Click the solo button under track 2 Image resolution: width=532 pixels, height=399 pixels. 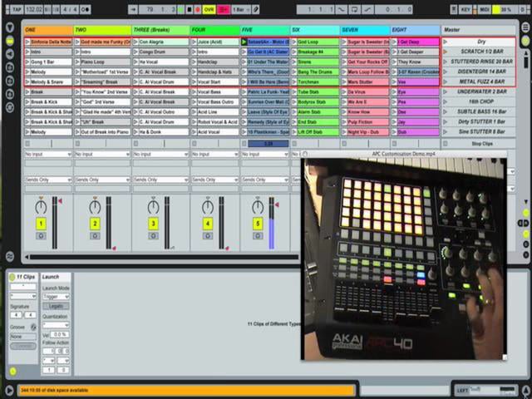(95, 236)
